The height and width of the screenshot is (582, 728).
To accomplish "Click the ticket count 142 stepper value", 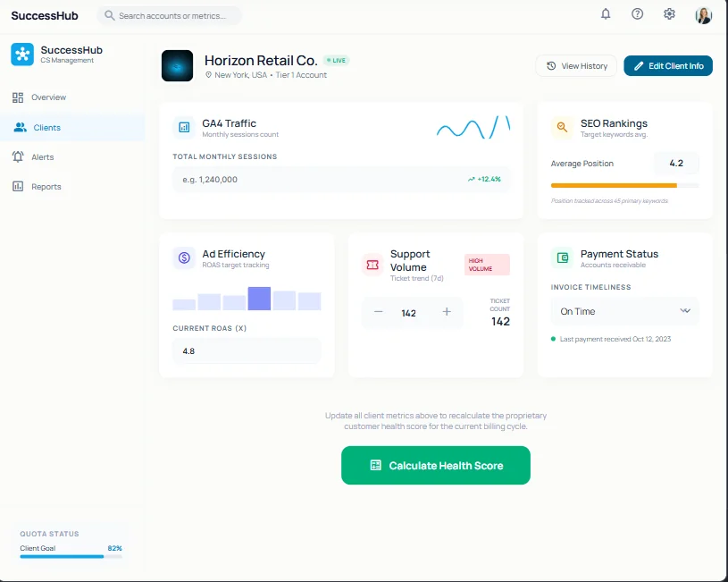I will pos(408,313).
